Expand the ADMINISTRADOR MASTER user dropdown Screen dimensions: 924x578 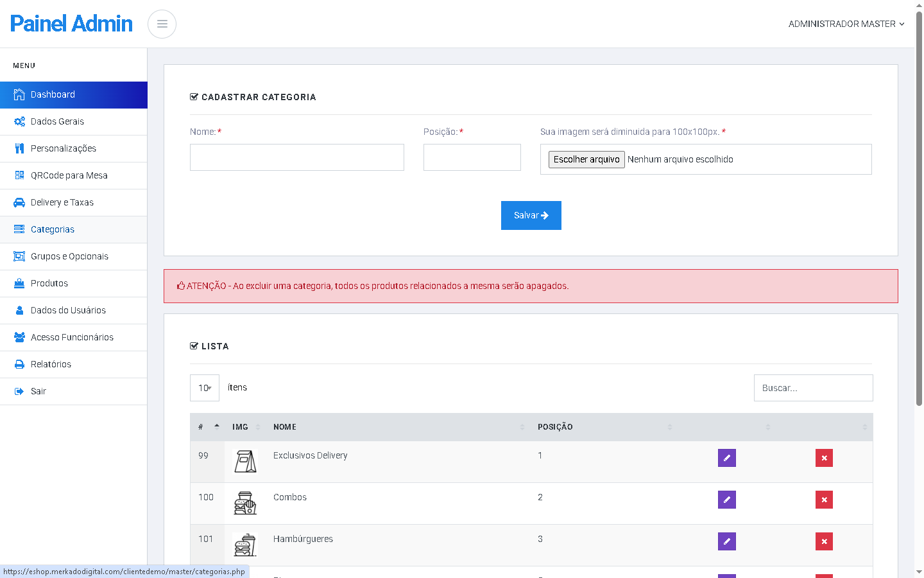coord(846,24)
